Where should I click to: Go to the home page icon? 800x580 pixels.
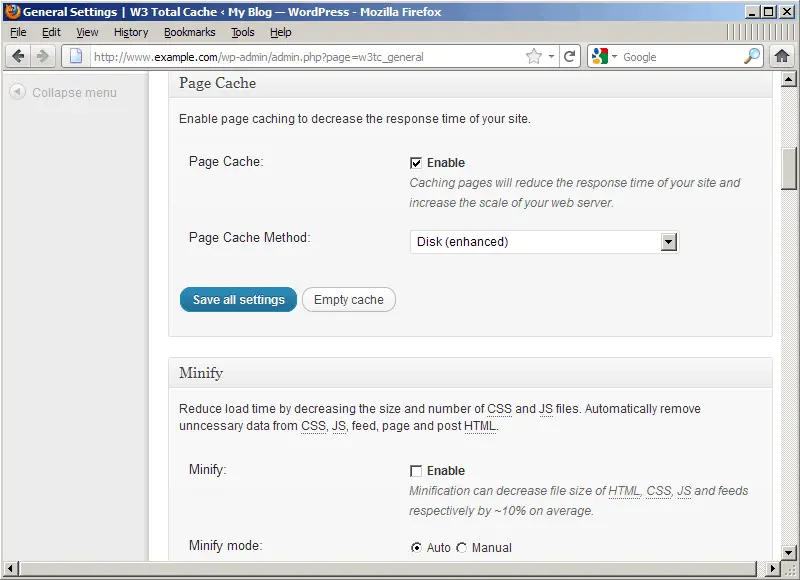pos(782,56)
